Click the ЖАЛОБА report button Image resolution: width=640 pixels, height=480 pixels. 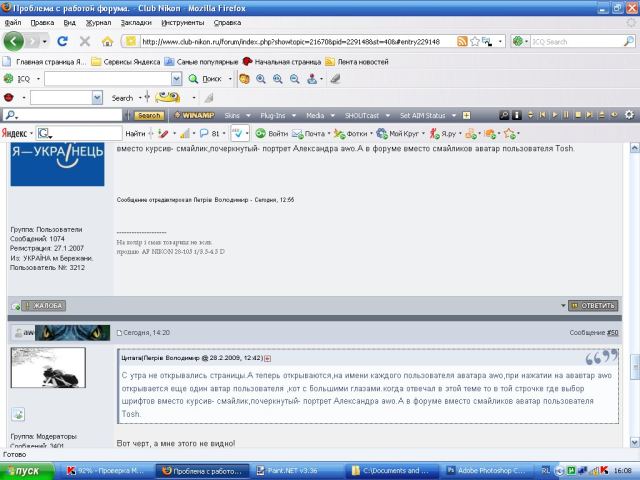pos(44,306)
